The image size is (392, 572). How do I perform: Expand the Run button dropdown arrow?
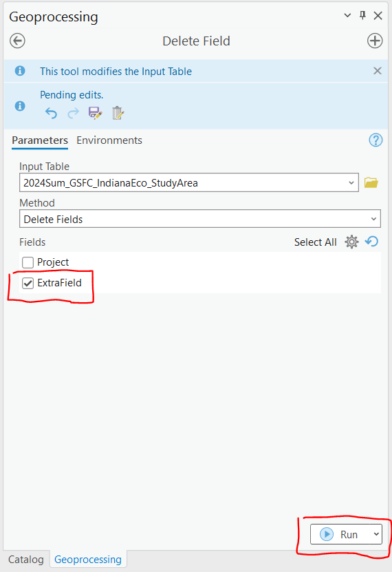(x=376, y=534)
